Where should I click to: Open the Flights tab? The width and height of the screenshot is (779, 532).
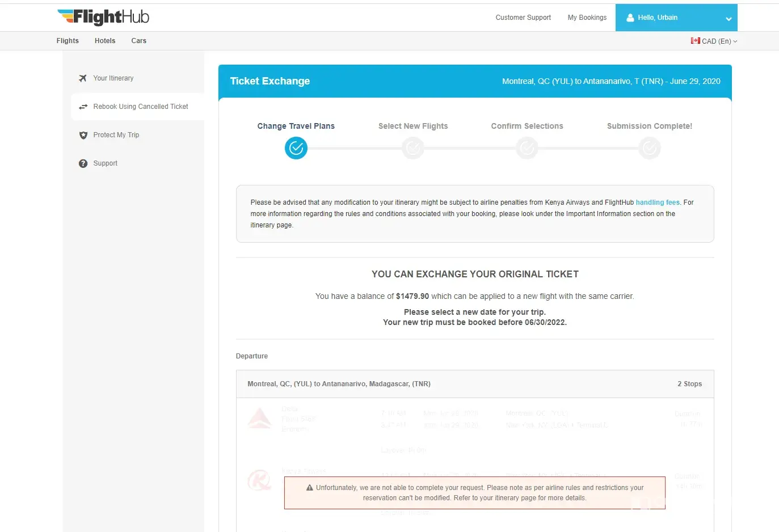68,41
